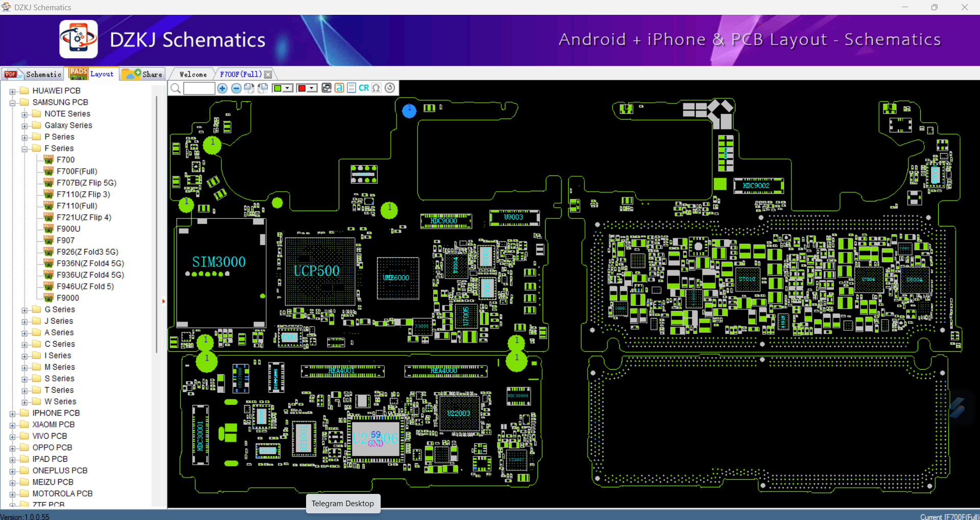Open the Share tab
This screenshot has width=980, height=520.
pos(144,74)
